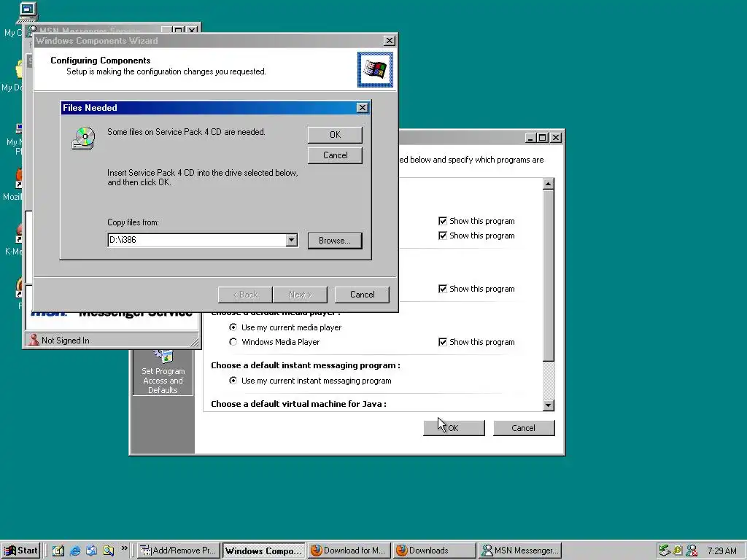Viewport: 747px width, 560px height.
Task: Expand the Copy files from dropdown arrow
Action: tap(292, 240)
